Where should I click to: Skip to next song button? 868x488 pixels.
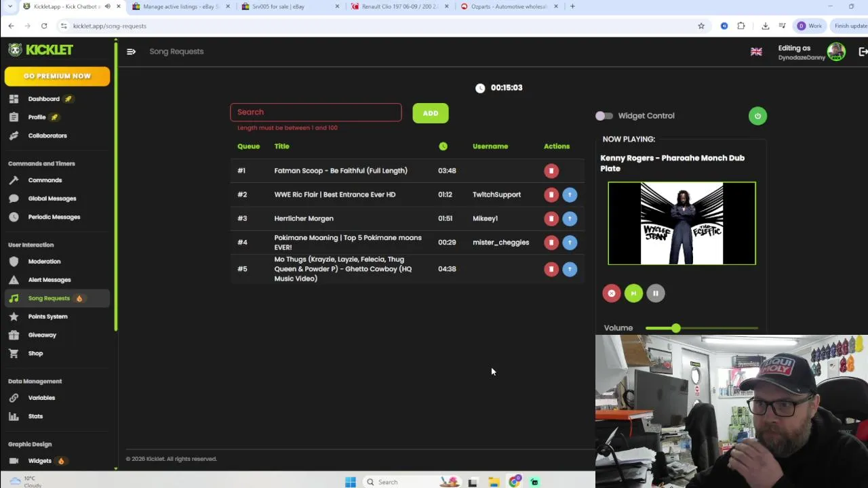(x=633, y=293)
